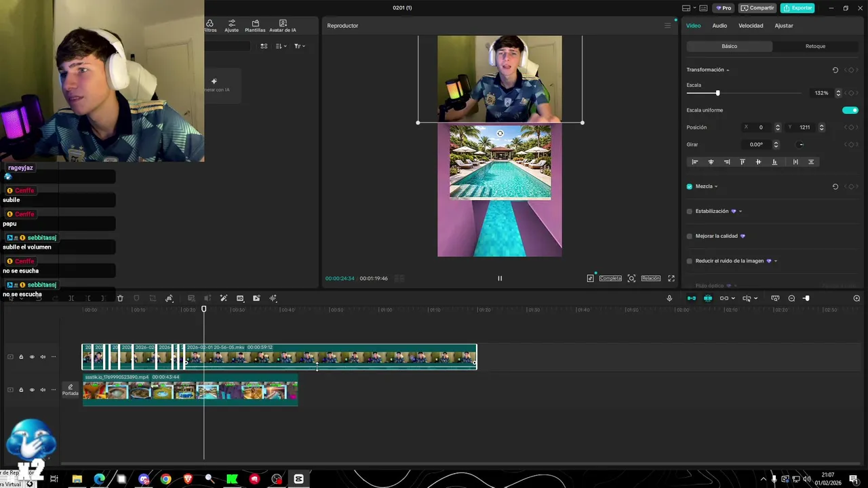Collapse the Transformación section
The width and height of the screenshot is (868, 488).
pyautogui.click(x=728, y=70)
